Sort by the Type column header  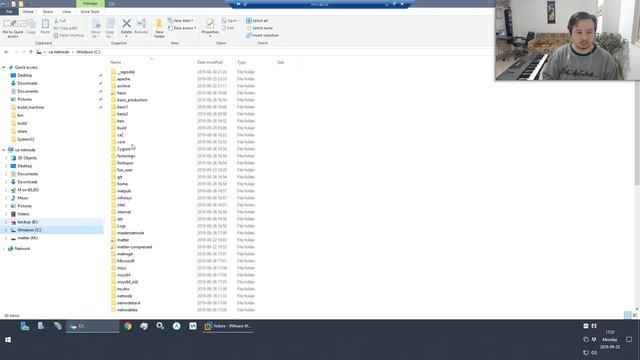pos(241,62)
